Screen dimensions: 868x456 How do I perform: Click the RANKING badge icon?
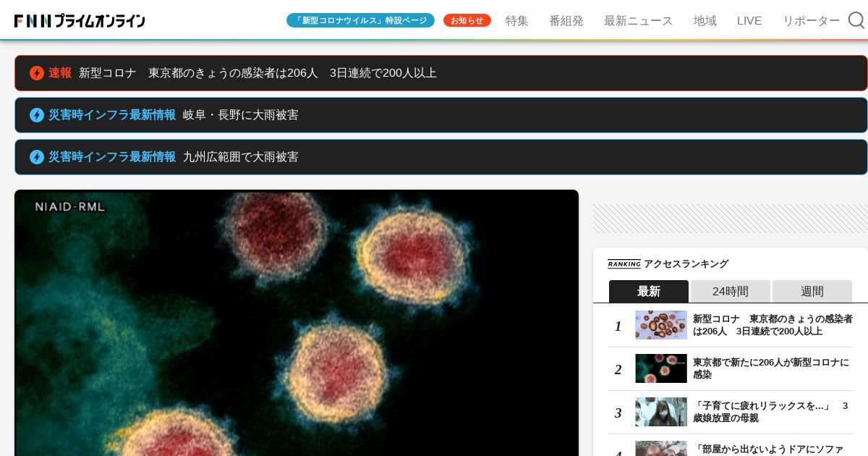pos(624,264)
